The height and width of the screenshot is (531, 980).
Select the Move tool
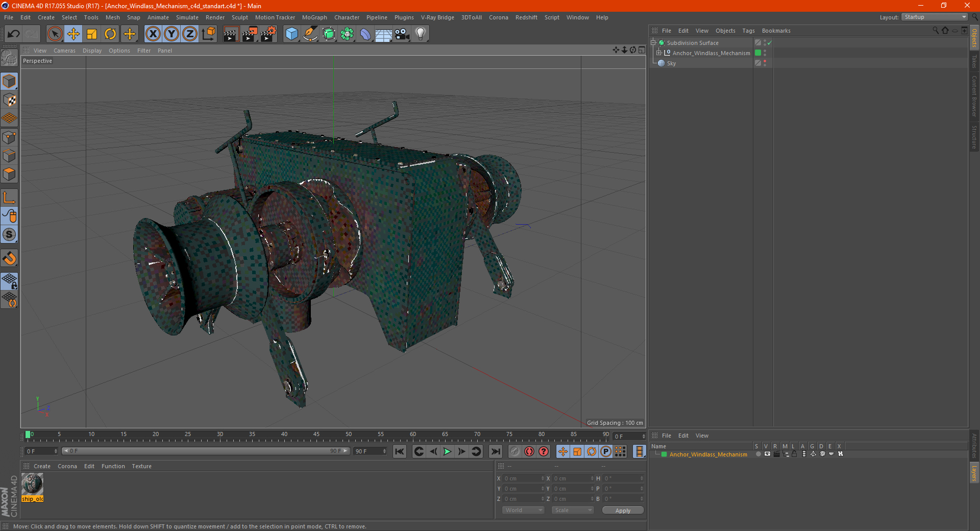pos(73,34)
